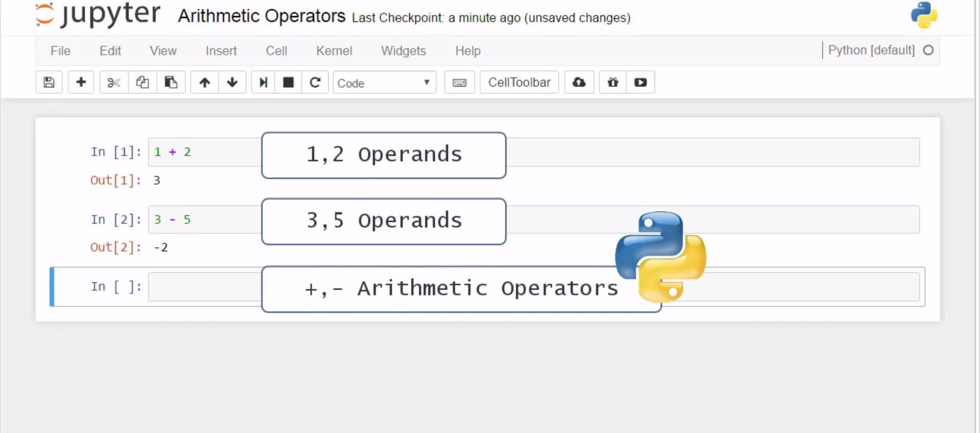980x433 pixels.
Task: Copy selected cells icon
Action: pyautogui.click(x=142, y=82)
